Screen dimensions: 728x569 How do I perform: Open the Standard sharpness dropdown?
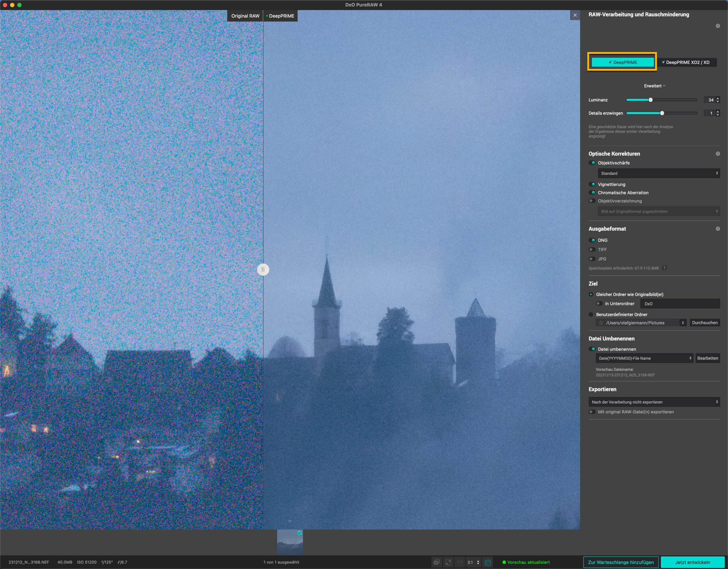(x=659, y=173)
